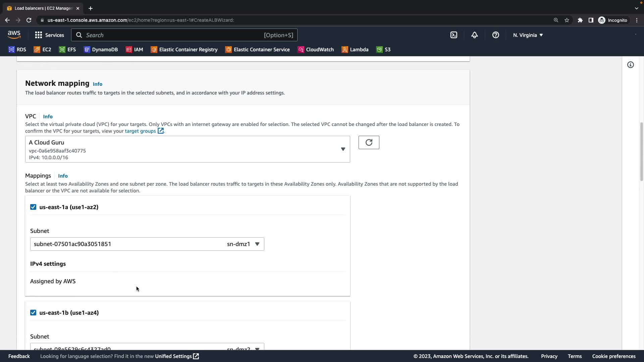Screen dimensions: 644x362
Task: Open the Lambda shortcut in favorites bar
Action: (x=355, y=50)
